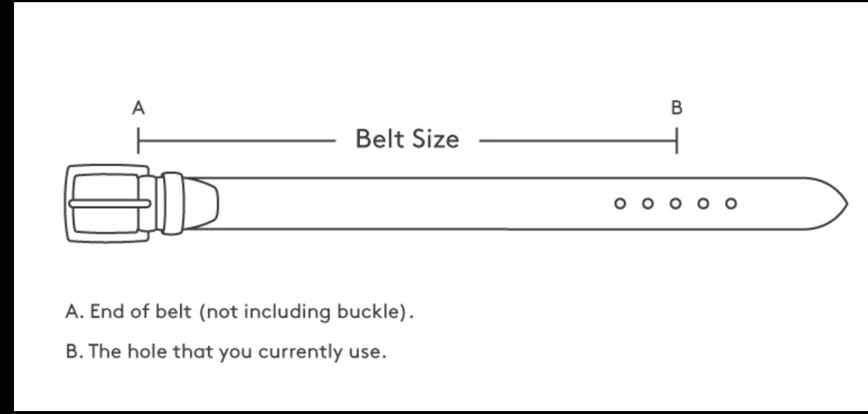868x414 pixels.
Task: Click the "Belt Size" label
Action: coord(406,139)
